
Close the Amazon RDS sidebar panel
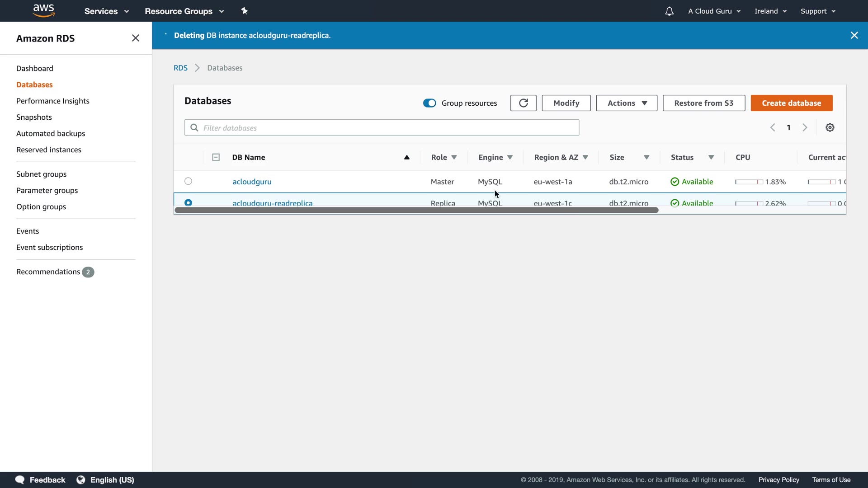[x=135, y=38]
